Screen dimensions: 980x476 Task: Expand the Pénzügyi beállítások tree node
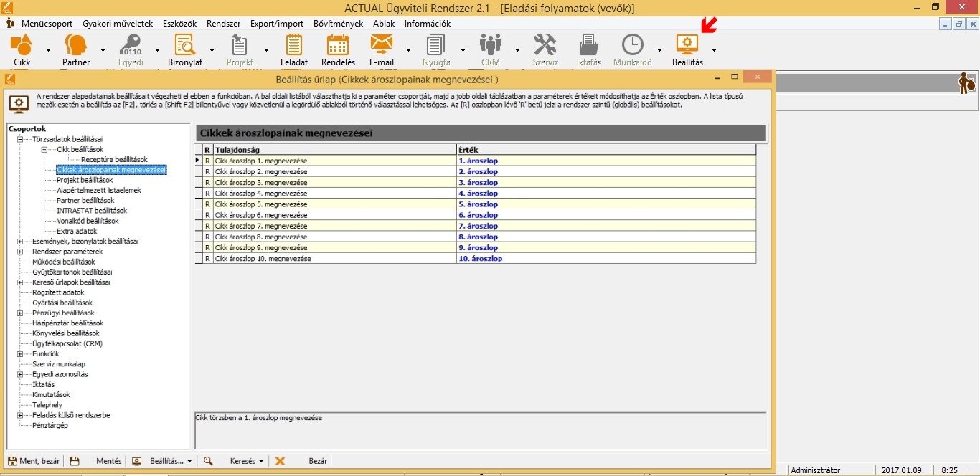20,313
